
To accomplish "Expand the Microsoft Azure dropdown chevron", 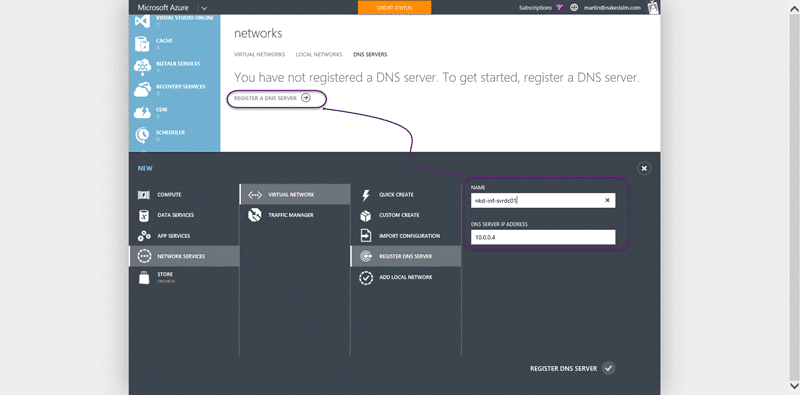I will (204, 8).
